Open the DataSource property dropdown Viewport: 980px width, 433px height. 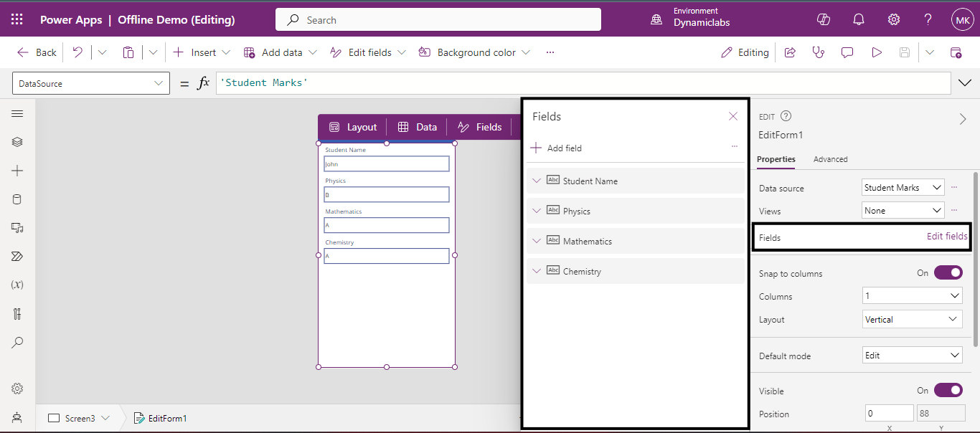91,83
